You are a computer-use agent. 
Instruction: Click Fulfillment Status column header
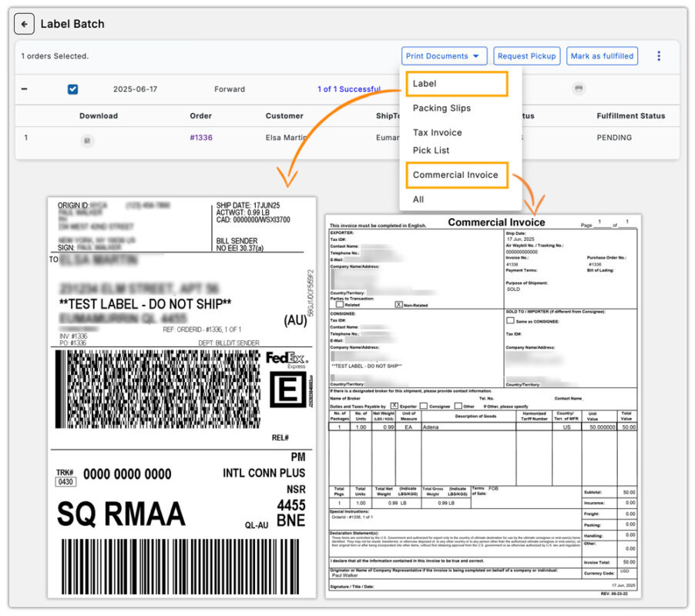(631, 115)
